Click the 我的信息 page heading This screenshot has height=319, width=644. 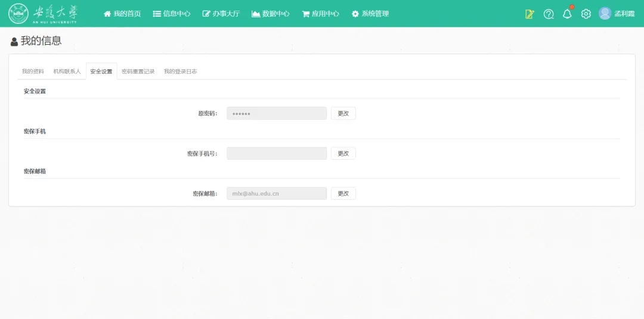click(x=36, y=41)
